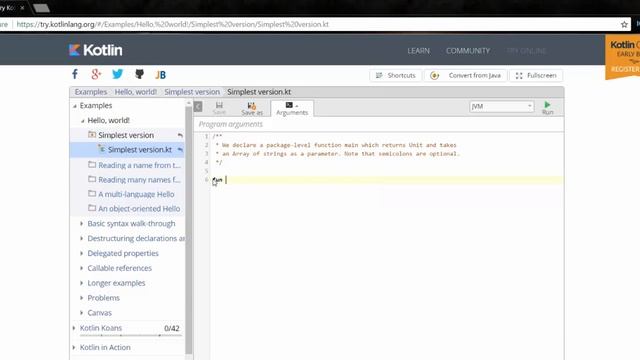
Task: Revert the Simplest version folder arrow icon
Action: click(180, 135)
